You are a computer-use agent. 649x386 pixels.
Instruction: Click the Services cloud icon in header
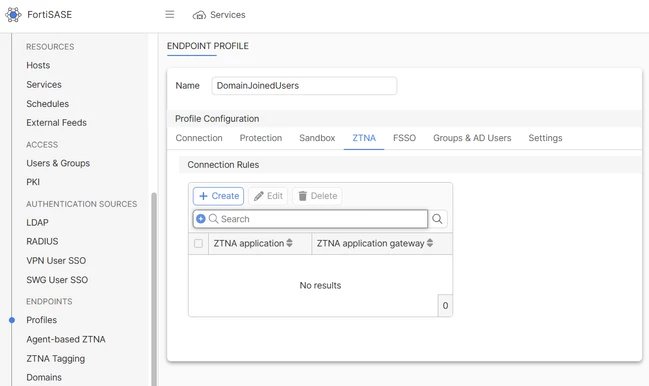(199, 15)
